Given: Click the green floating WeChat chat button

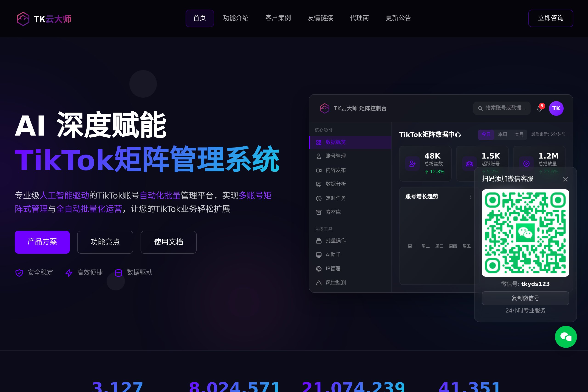Looking at the screenshot, I should click(x=566, y=337).
